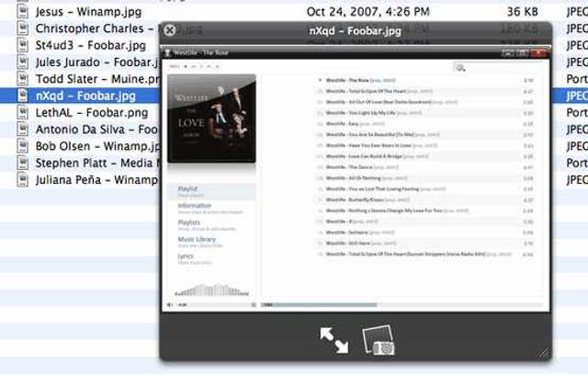The image size is (588, 375).
Task: Click file icon beside Christopher Charles row
Action: [23, 28]
